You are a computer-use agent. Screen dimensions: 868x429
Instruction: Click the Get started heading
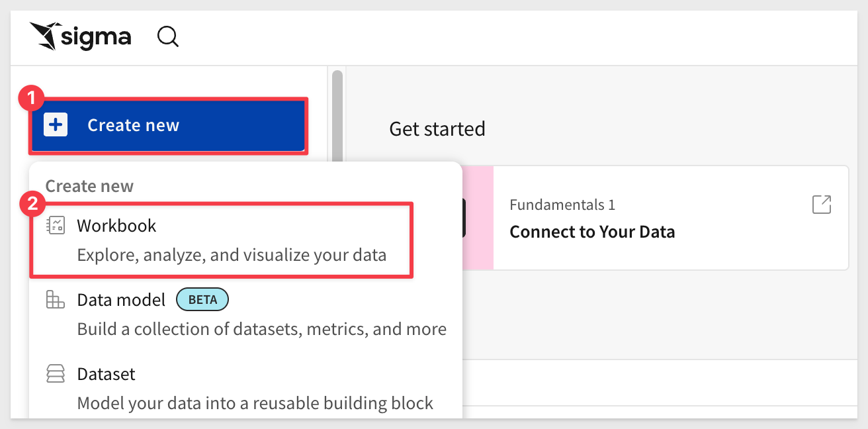point(437,128)
